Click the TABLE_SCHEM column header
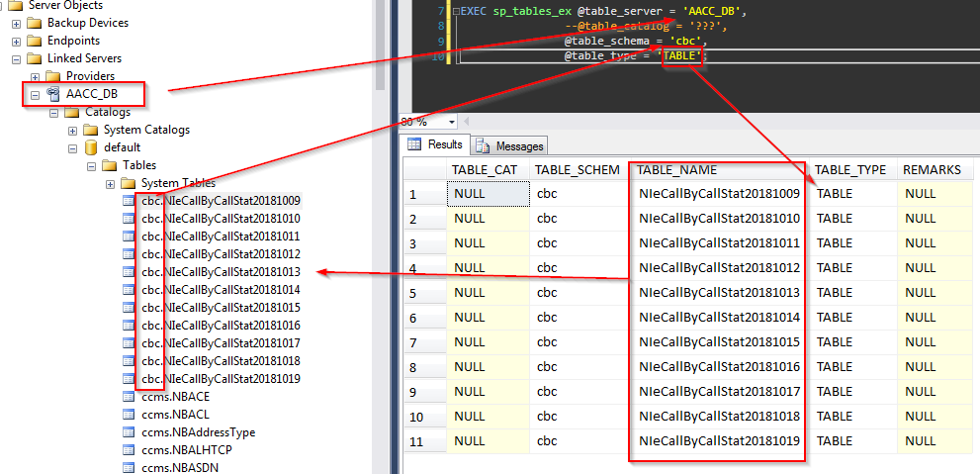 coord(579,169)
